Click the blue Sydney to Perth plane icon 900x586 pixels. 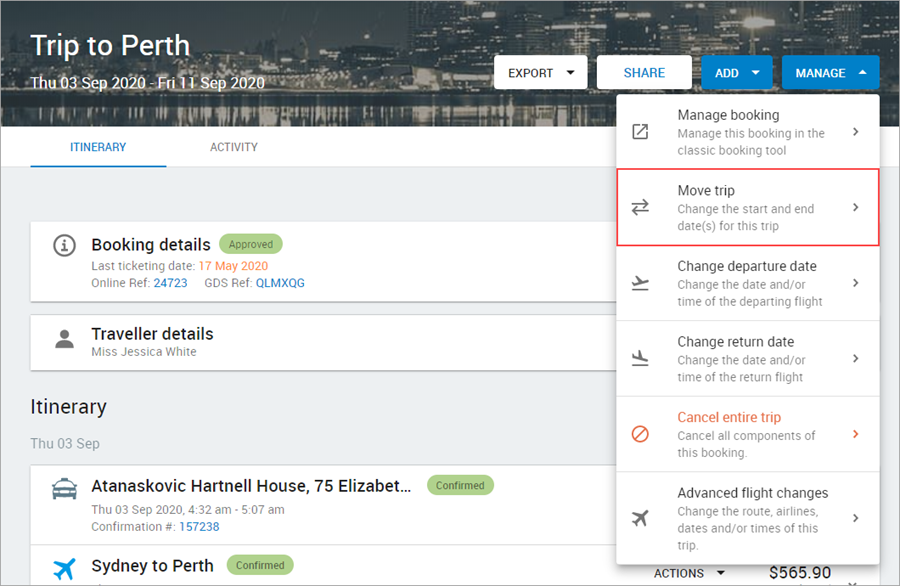click(65, 569)
